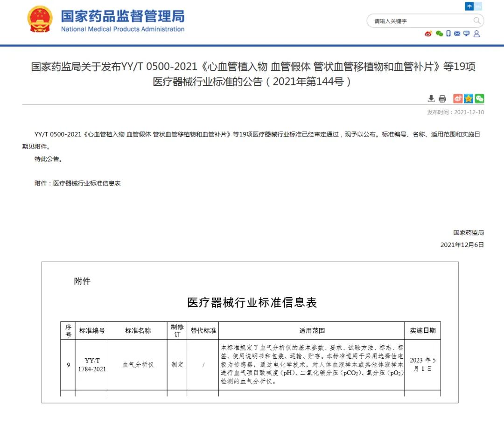
Task: Click the search magnifier icon
Action: 477,21
